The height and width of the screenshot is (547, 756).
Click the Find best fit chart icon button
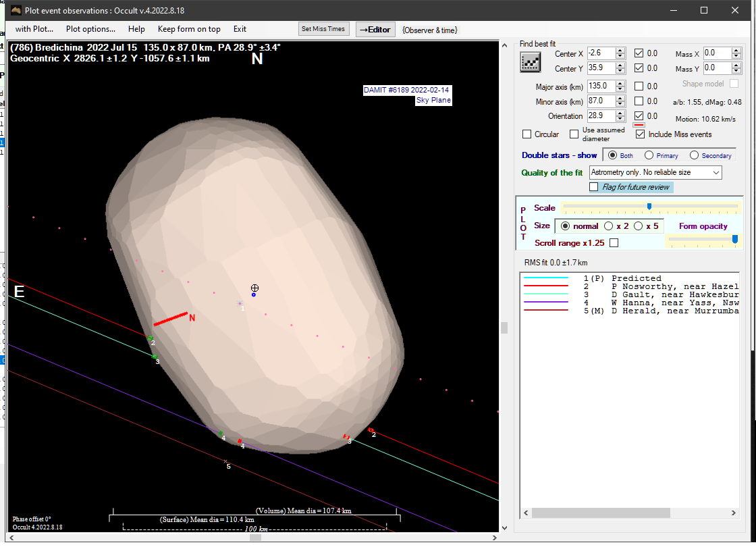530,62
